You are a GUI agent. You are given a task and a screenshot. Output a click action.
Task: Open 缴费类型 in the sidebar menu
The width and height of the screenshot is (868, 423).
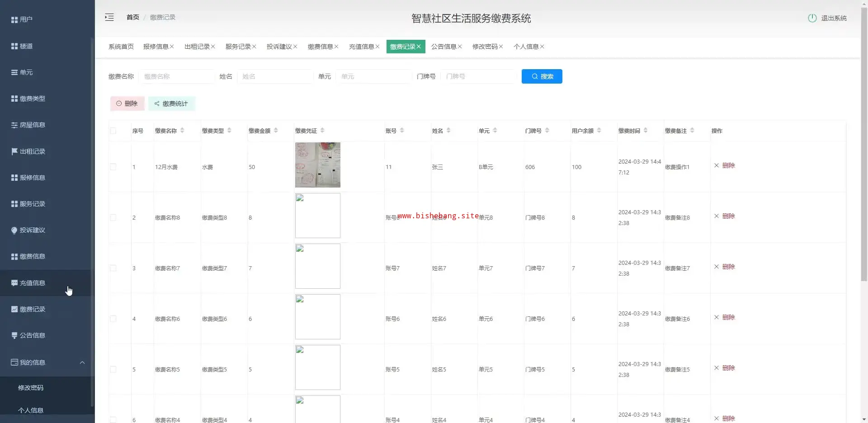[32, 99]
